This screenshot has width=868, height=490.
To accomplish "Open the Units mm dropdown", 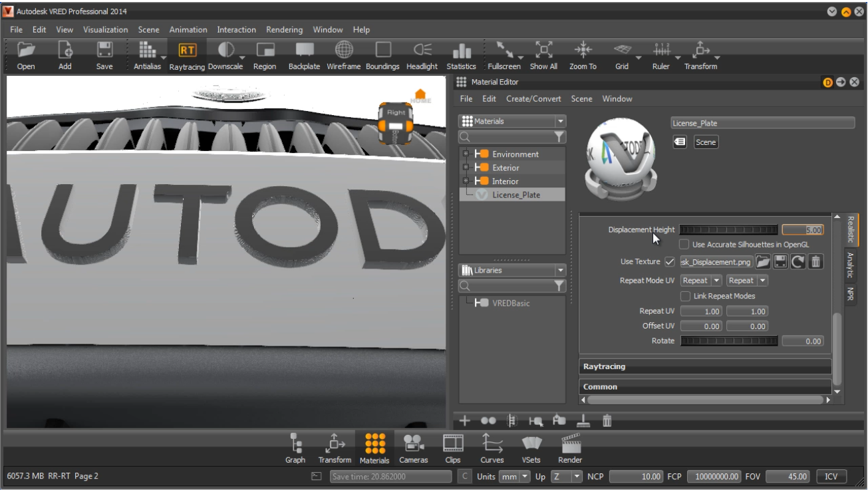I will pyautogui.click(x=515, y=477).
